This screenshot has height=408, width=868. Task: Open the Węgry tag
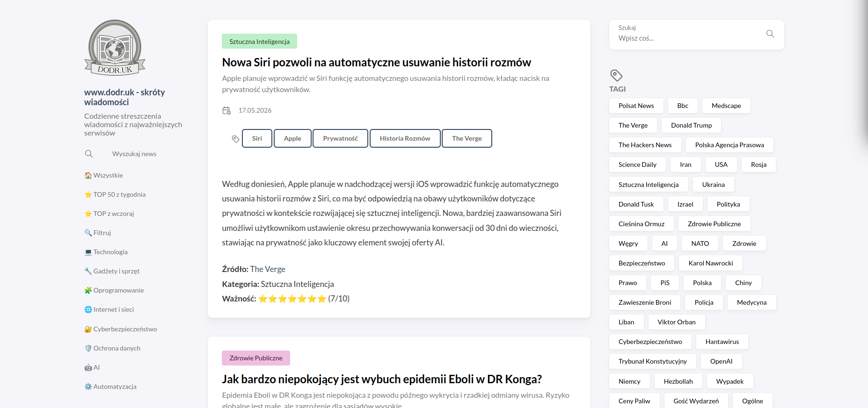[x=628, y=243]
